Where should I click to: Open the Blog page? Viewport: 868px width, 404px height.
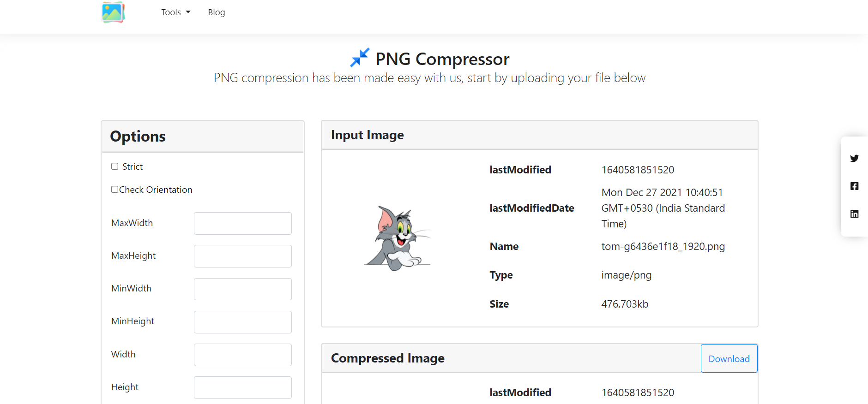216,12
